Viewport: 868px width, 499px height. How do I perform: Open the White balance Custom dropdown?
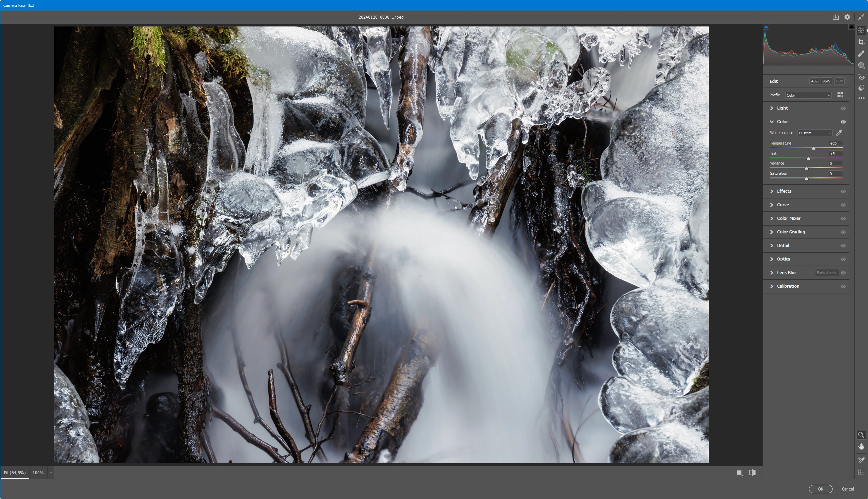coord(814,133)
